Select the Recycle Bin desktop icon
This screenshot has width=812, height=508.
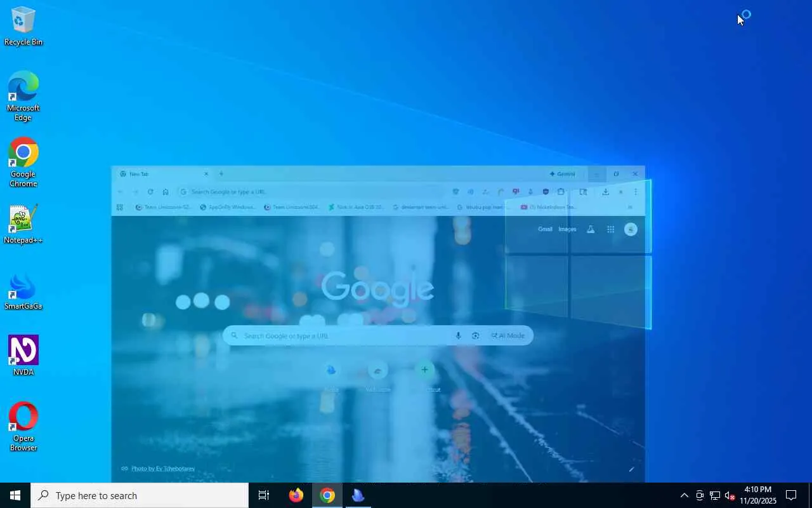coord(23,26)
